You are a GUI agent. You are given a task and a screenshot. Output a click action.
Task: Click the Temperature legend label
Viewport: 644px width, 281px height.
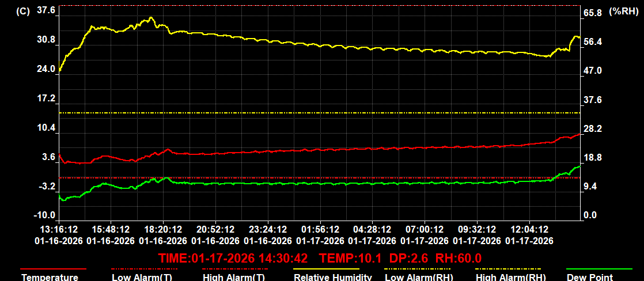point(50,277)
